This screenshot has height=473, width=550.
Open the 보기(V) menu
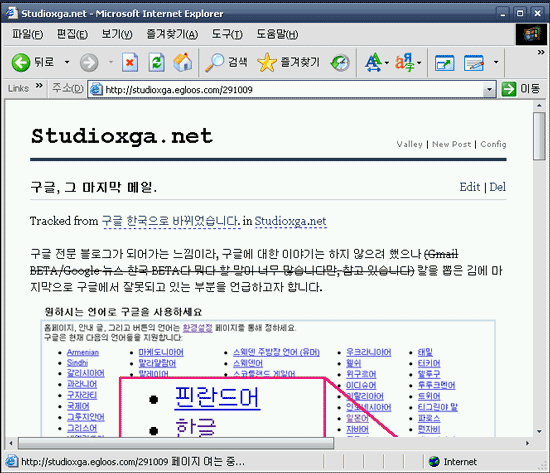click(x=117, y=34)
